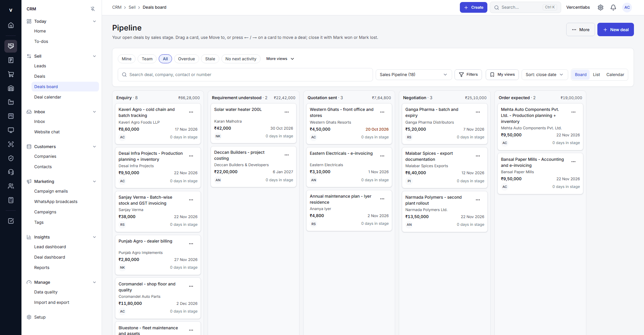Screen dimensions: 644x335
Task: Collapse the Customers sidebar section
Action: tap(94, 147)
